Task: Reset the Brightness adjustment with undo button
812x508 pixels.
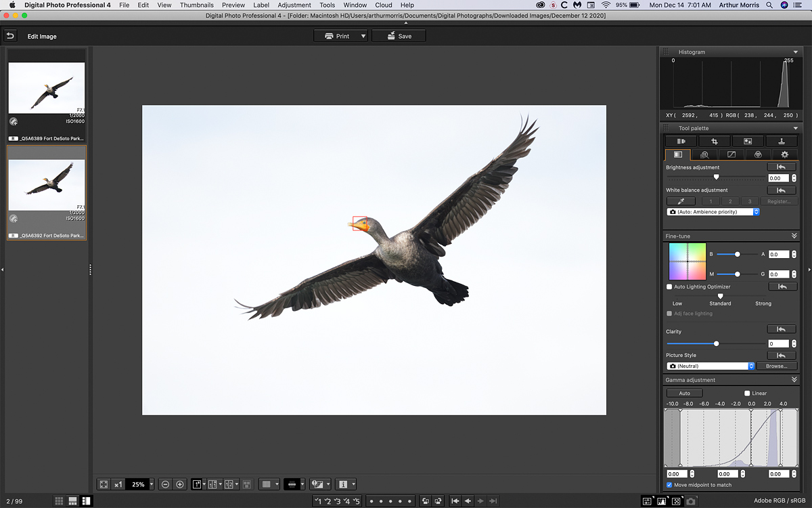Action: (x=781, y=167)
